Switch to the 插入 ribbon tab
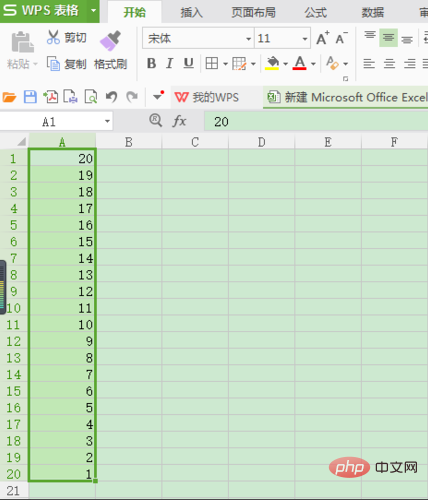 tap(191, 13)
